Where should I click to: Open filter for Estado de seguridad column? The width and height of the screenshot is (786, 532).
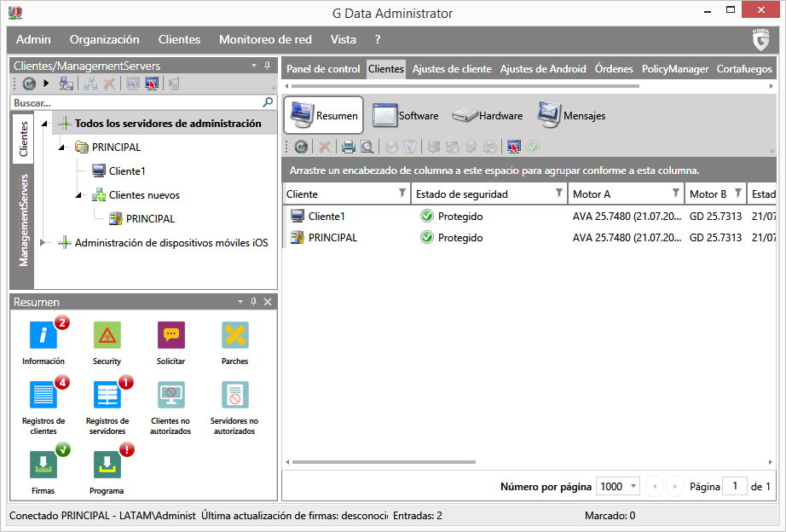(x=558, y=194)
